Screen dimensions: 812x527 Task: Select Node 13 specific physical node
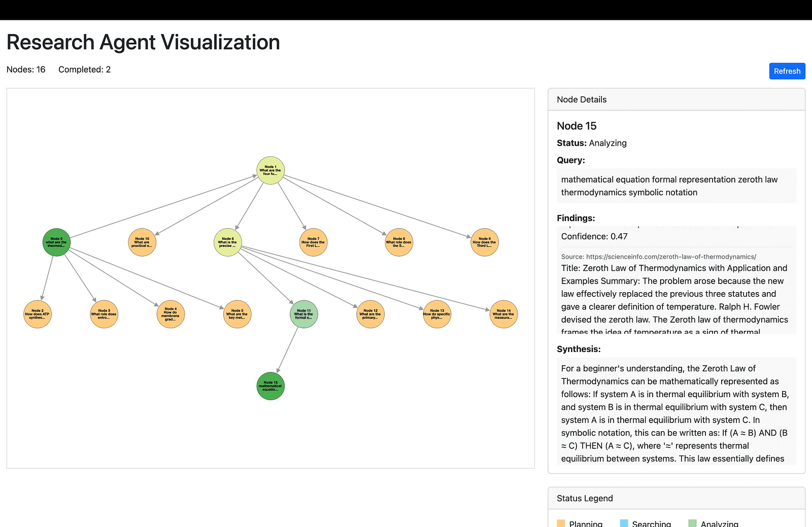437,314
